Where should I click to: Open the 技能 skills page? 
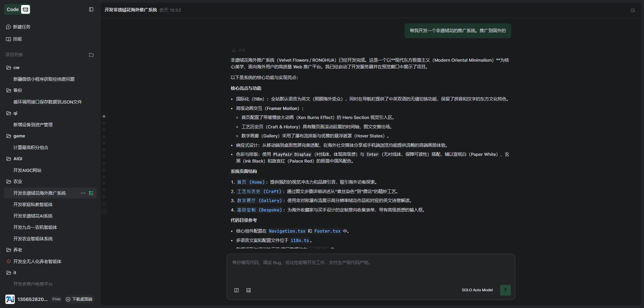pyautogui.click(x=17, y=39)
